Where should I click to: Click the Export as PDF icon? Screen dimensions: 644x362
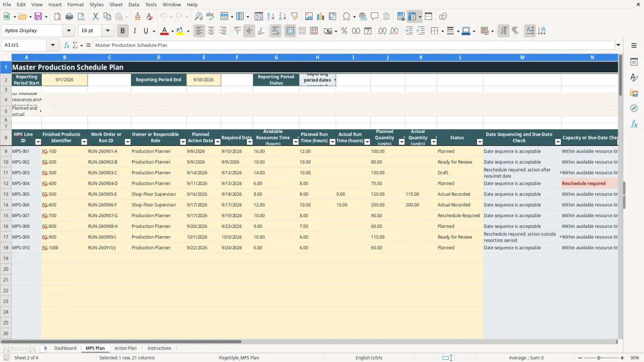click(x=57, y=17)
